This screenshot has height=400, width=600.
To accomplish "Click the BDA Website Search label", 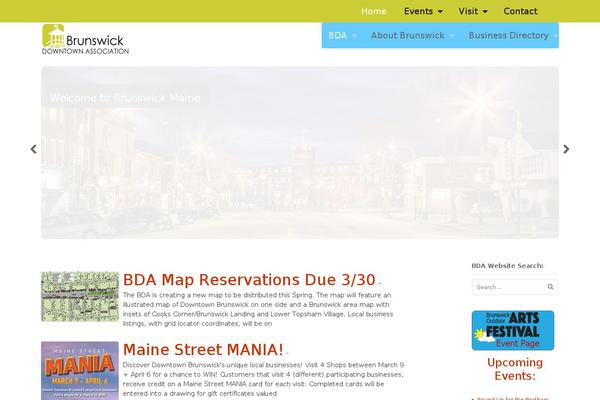I will (507, 266).
